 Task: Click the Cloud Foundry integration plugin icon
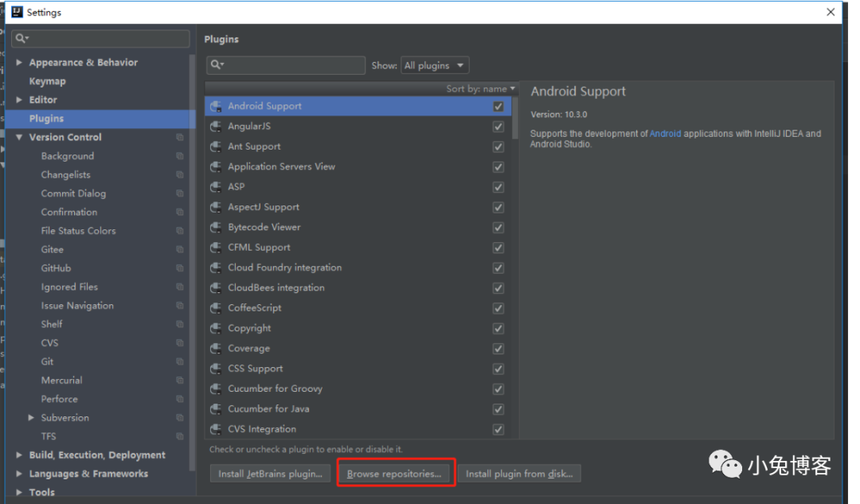click(216, 268)
